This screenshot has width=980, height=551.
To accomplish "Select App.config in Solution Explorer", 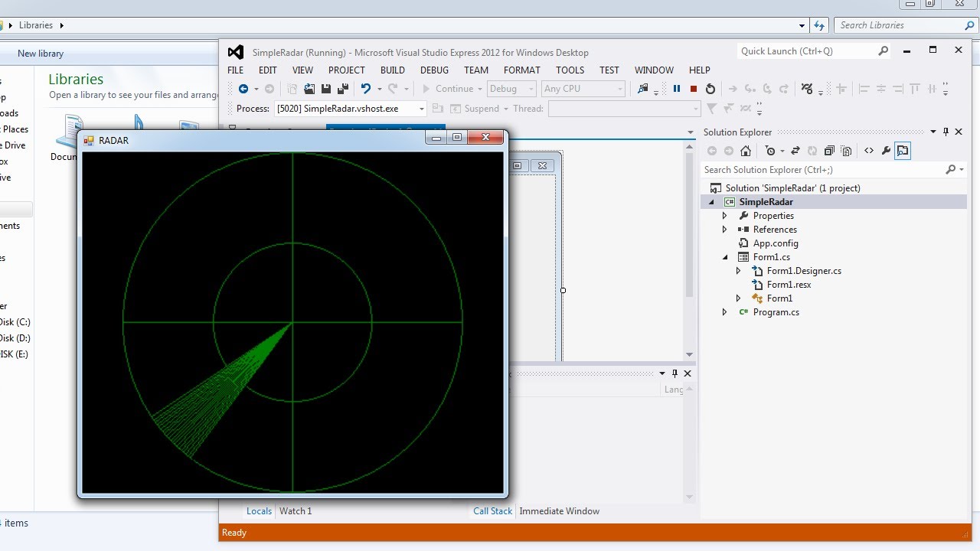I will [x=775, y=243].
